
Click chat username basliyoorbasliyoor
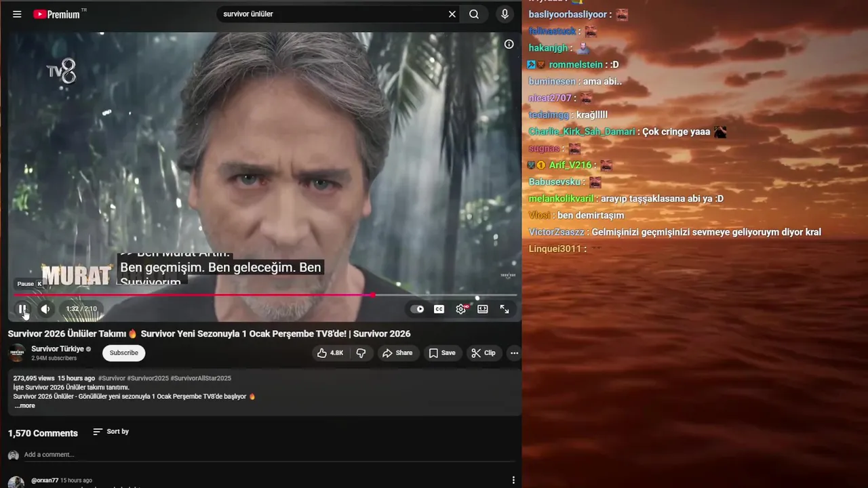tap(568, 15)
